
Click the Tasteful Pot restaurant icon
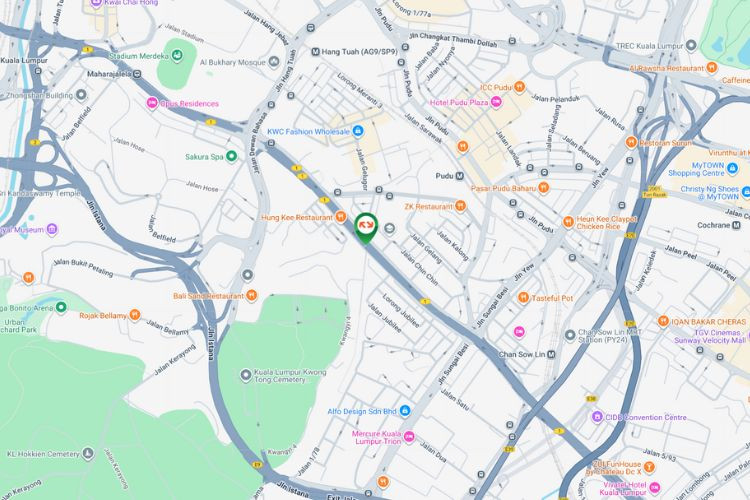point(523,298)
